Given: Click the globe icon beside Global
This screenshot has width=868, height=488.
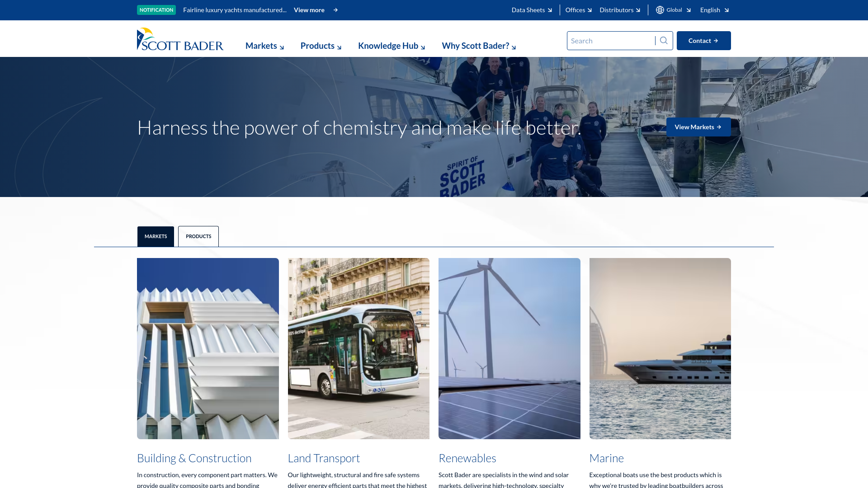Looking at the screenshot, I should [x=660, y=10].
